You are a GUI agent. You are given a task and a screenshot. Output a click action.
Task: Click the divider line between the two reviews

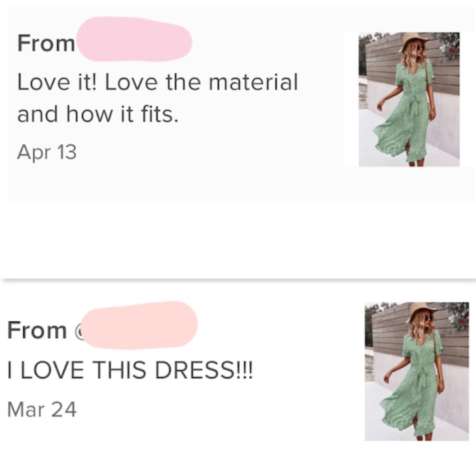point(238,279)
